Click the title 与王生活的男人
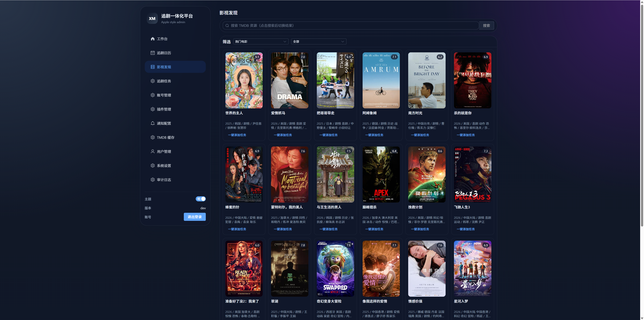This screenshot has width=644, height=320. 329,207
